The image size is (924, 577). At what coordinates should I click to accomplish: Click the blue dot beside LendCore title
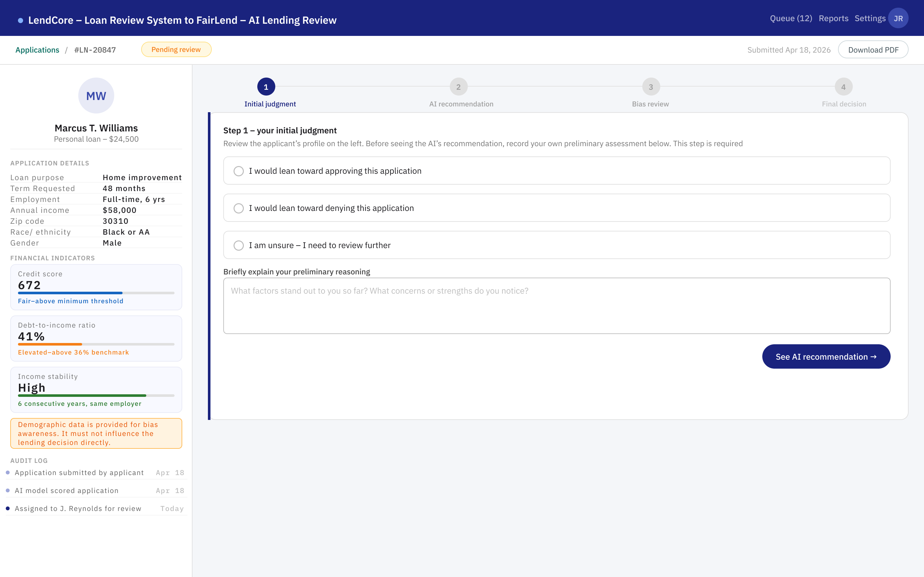(21, 20)
